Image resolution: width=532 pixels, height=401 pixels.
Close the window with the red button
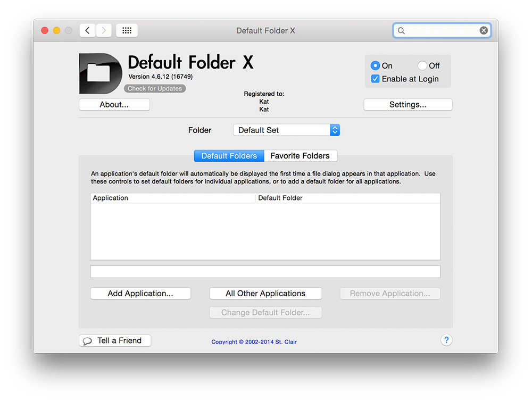(x=45, y=30)
